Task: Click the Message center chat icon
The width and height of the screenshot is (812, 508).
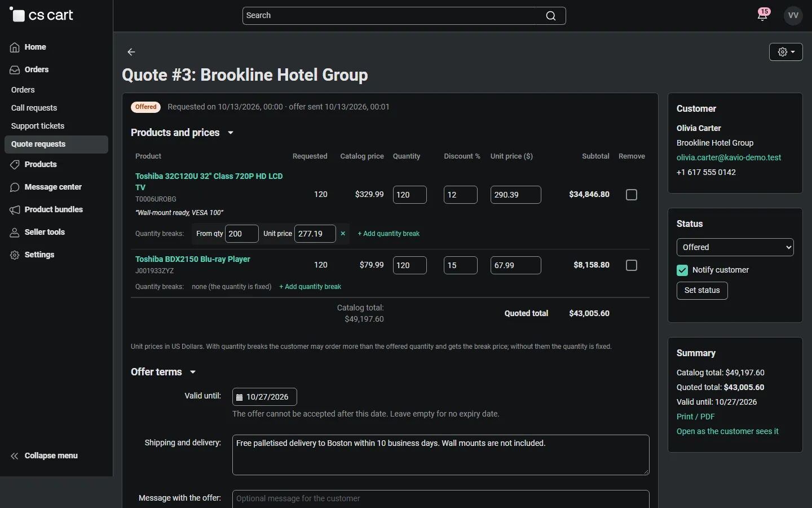Action: 15,187
